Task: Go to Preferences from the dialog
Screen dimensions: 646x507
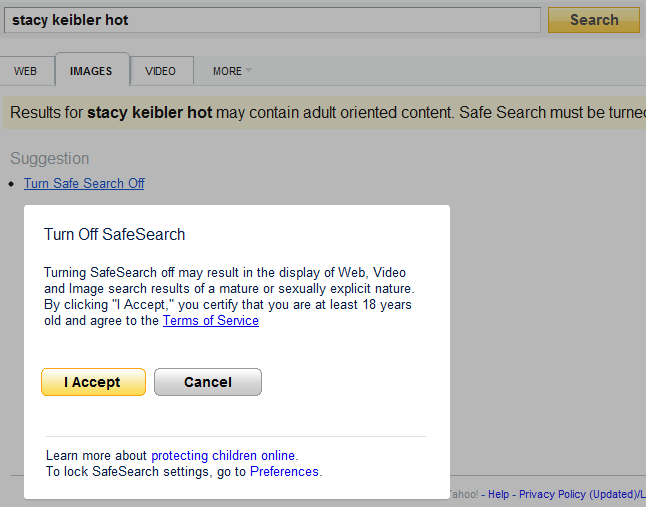Action: 284,471
